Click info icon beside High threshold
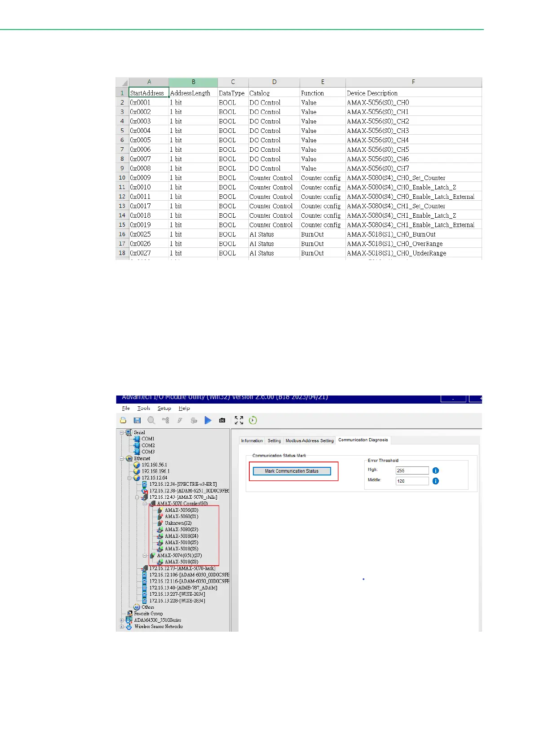Viewport: 535px width, 756px height. click(x=435, y=470)
